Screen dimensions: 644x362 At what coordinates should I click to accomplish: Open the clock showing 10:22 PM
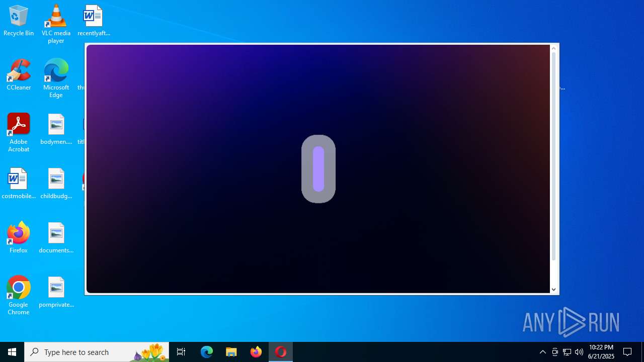tap(601, 352)
